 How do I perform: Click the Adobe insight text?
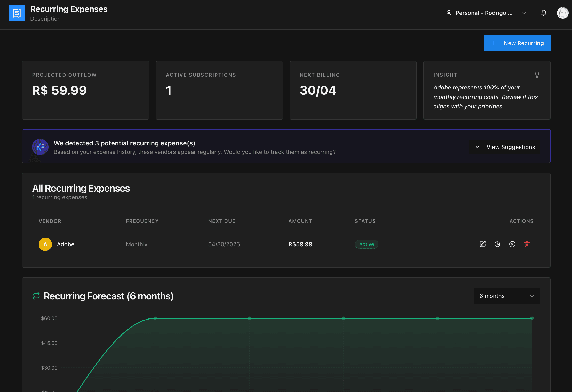coord(486,97)
